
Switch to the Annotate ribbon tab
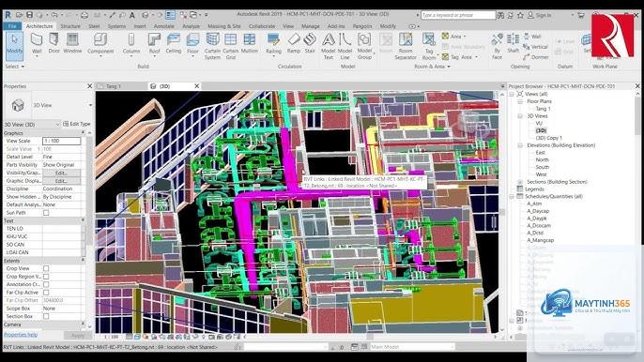(x=164, y=26)
